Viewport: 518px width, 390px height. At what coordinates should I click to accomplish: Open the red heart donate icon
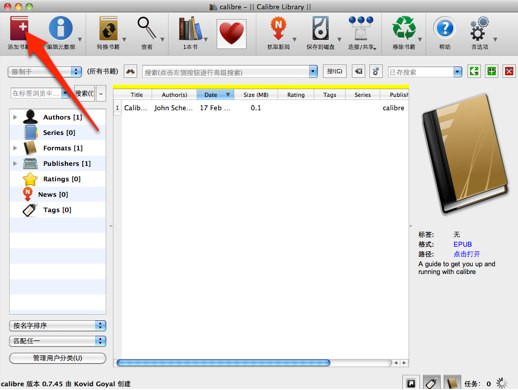point(232,33)
